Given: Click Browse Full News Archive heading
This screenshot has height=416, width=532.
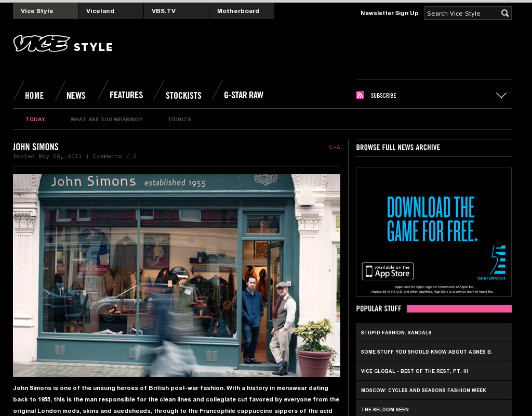Looking at the screenshot, I should click(398, 147).
